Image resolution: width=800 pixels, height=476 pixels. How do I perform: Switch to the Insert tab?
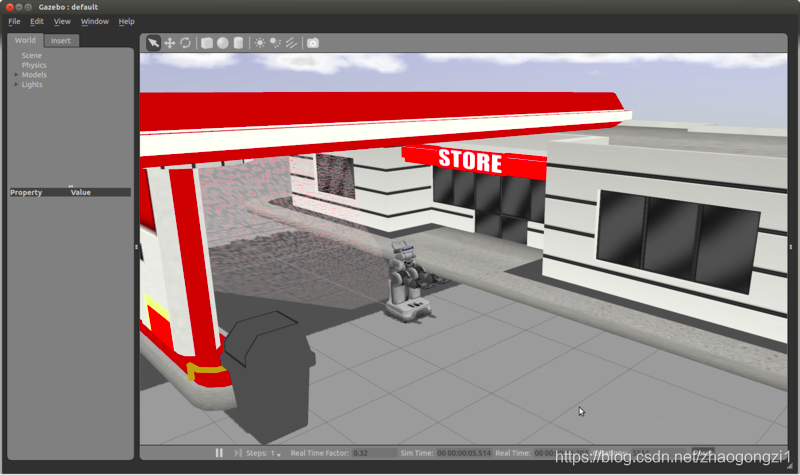click(x=61, y=41)
